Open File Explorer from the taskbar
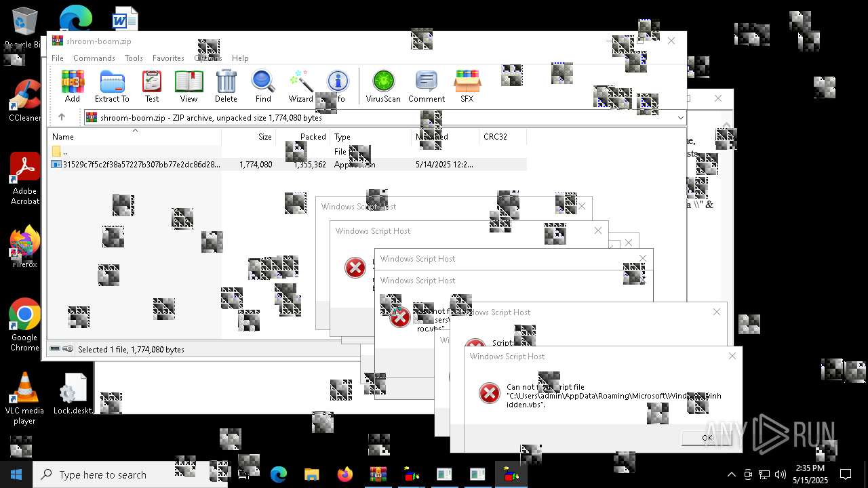This screenshot has height=488, width=868. tap(311, 474)
